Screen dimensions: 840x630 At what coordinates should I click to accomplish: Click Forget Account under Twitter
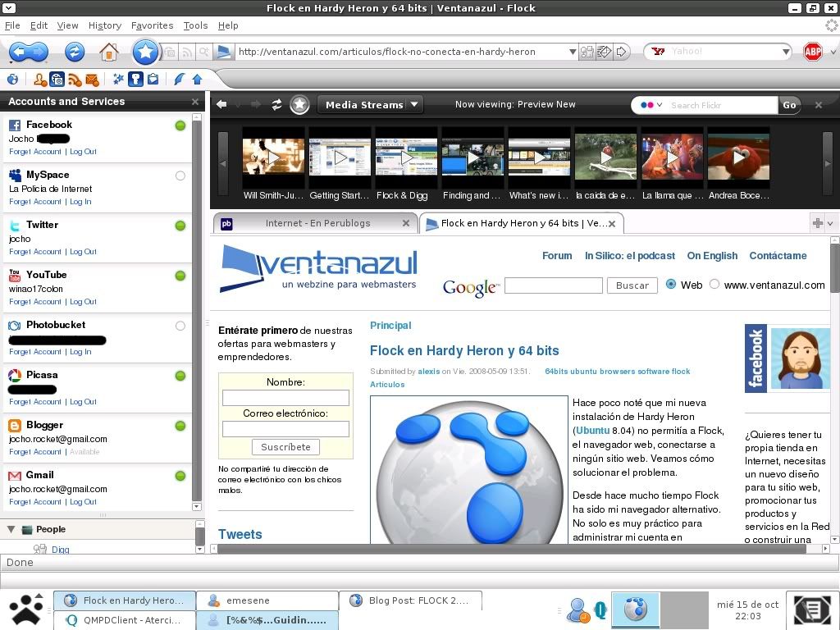click(x=34, y=251)
